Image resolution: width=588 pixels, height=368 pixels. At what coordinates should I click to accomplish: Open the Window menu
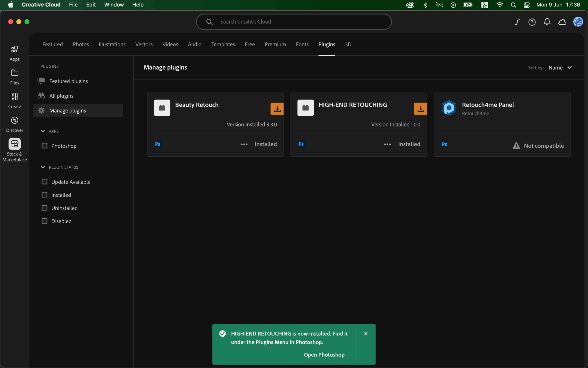tap(114, 5)
